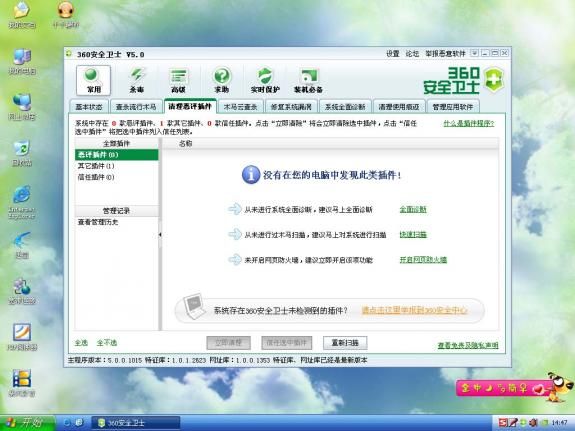The image size is (575, 431).
Task: Click the orange report-to-360安全中心 link
Action: [414, 310]
